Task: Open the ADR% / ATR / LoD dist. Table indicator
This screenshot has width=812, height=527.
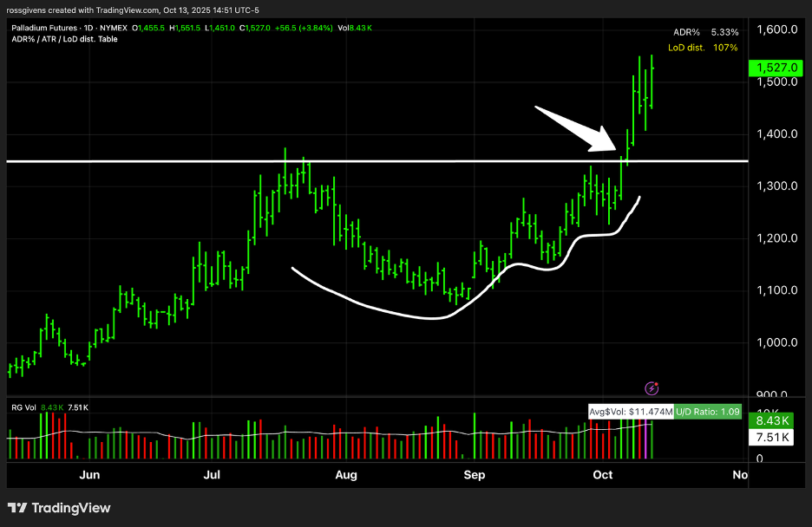Action: click(67, 40)
